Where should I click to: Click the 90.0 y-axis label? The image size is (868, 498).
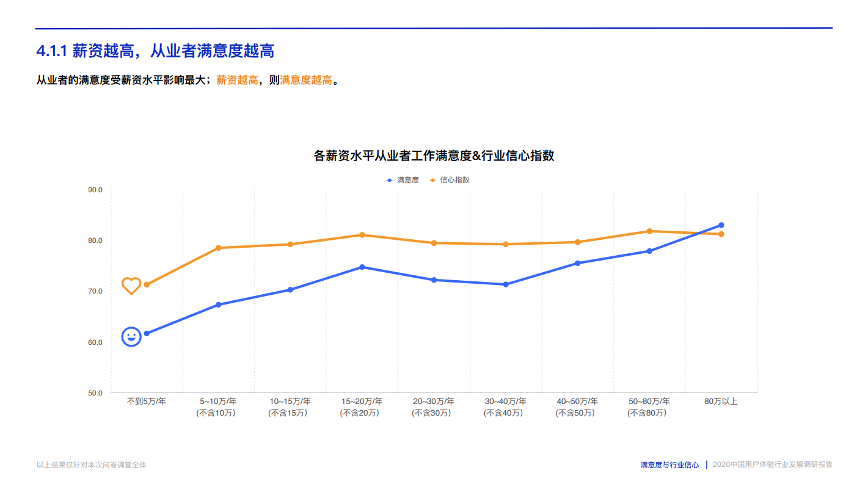(95, 190)
